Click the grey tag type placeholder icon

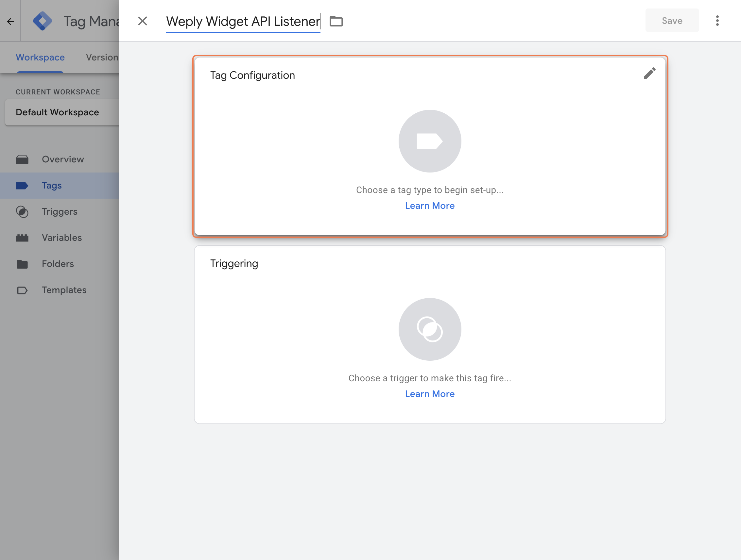429,141
